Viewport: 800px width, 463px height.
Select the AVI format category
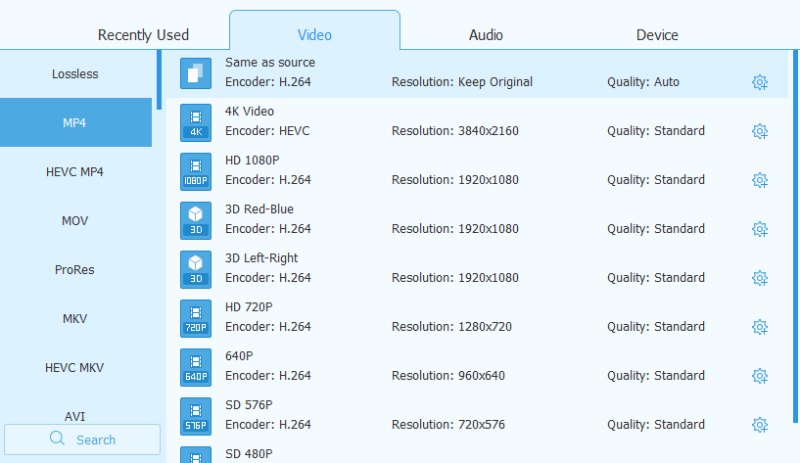76,415
